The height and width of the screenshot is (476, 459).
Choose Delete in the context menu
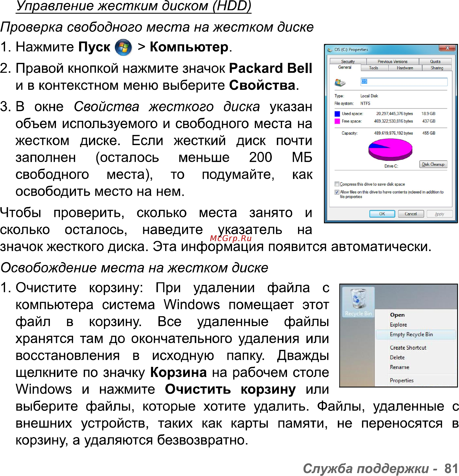point(416,357)
